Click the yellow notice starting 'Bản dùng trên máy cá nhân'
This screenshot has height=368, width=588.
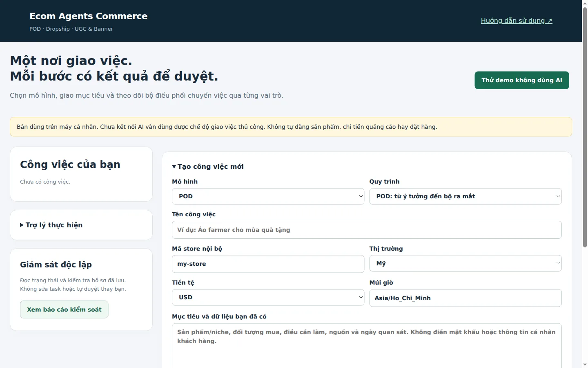pyautogui.click(x=291, y=127)
